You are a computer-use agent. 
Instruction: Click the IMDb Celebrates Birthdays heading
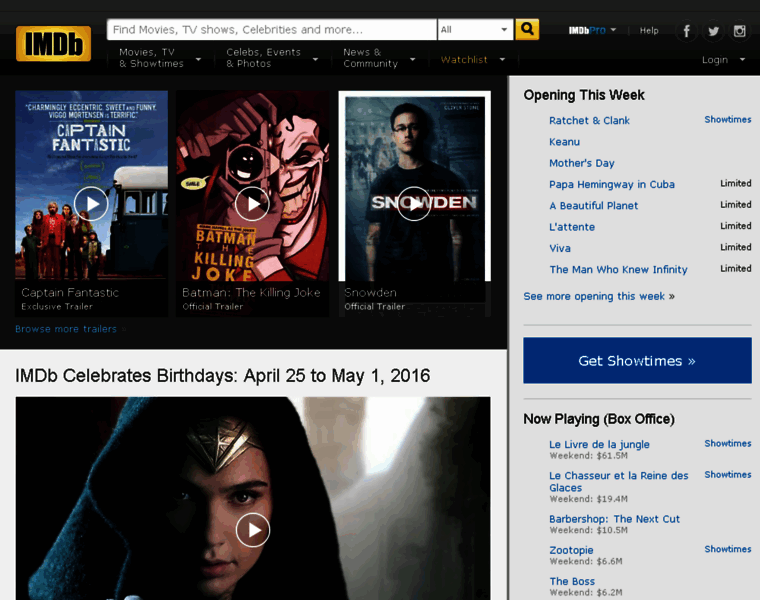click(x=222, y=376)
